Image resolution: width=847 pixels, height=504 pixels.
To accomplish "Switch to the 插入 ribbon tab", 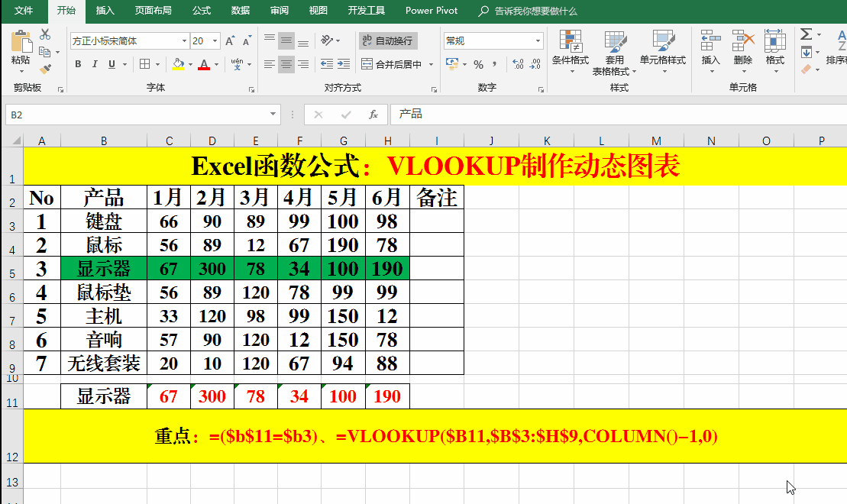I will tap(105, 11).
